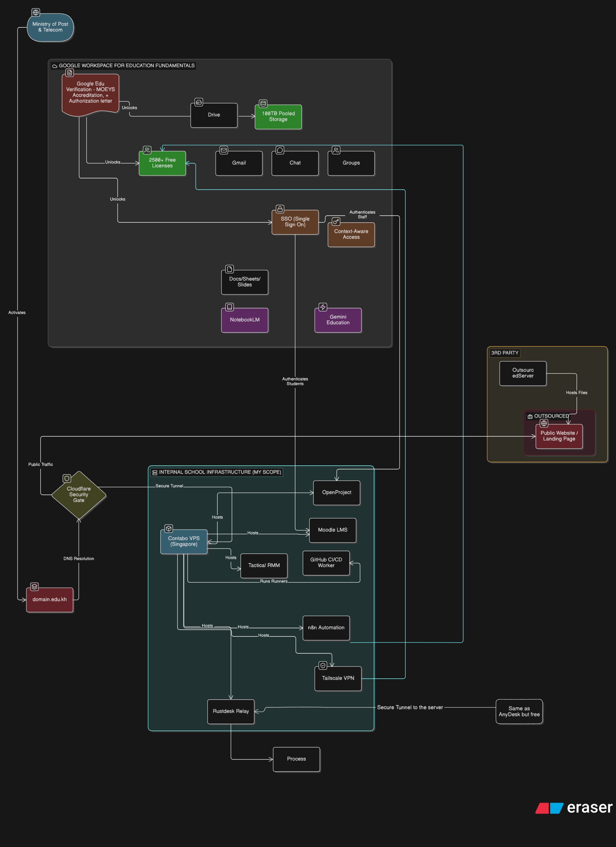Click the cloud icon in Google Workspace group title

point(54,66)
